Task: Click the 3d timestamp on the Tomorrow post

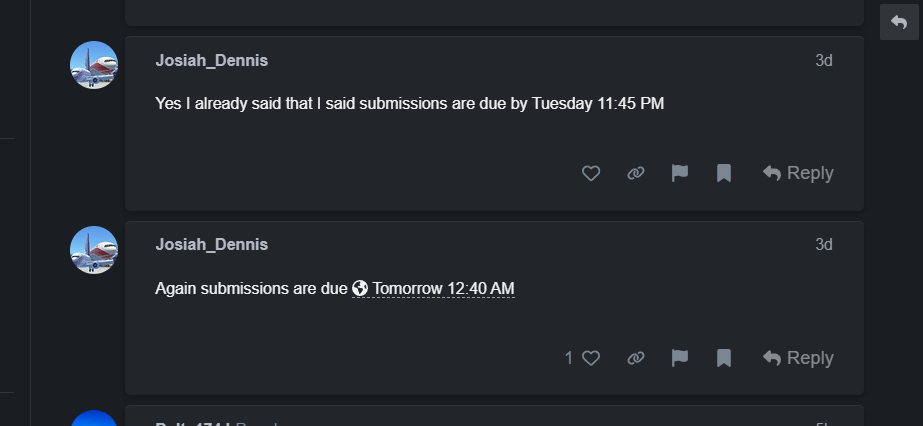Action: [823, 244]
